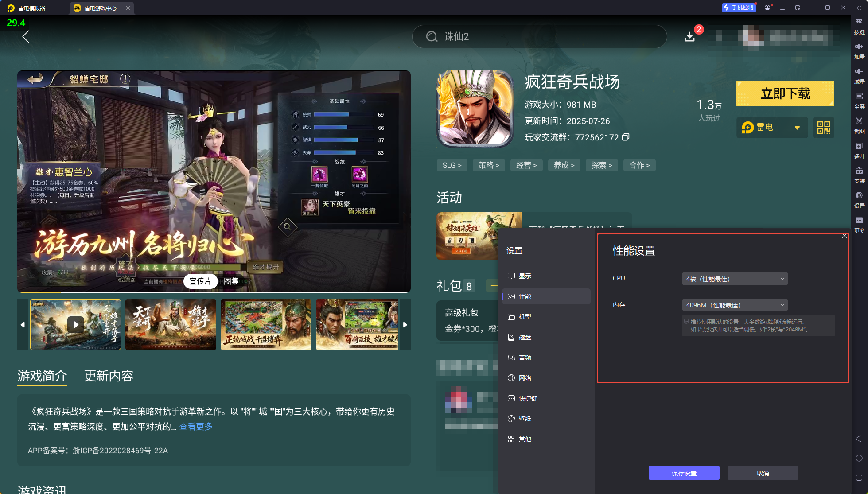Screen dimensions: 868x494
Task: Click the 养成 tag
Action: tap(564, 165)
